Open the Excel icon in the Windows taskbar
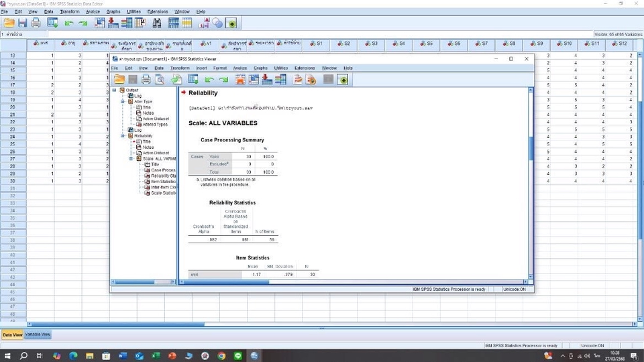The image size is (644, 362). (156, 355)
